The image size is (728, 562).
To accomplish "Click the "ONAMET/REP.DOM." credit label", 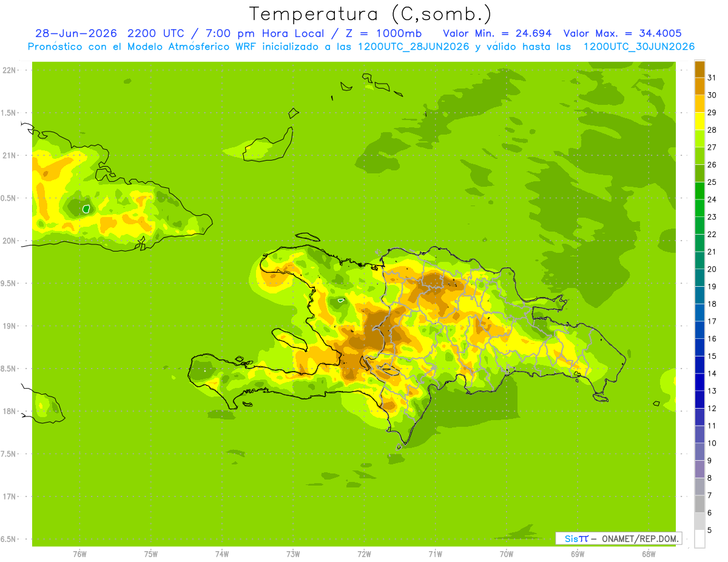I will (640, 538).
